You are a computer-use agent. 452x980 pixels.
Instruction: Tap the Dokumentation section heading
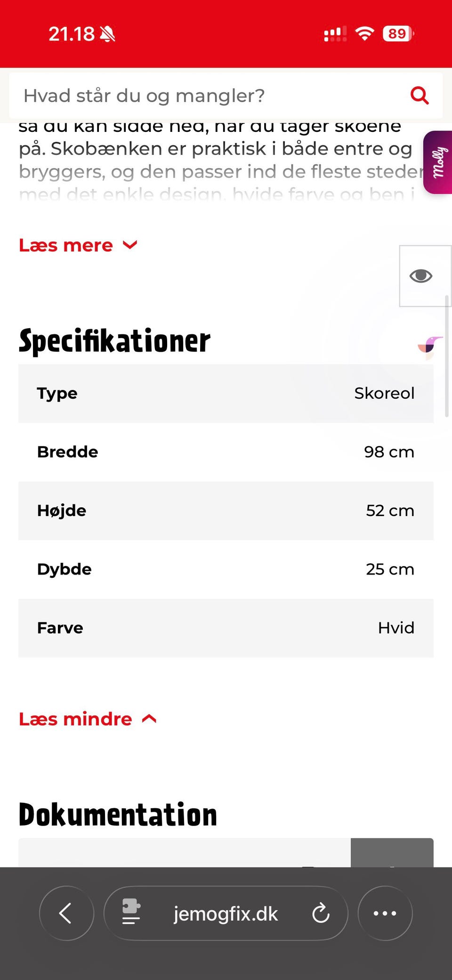point(118,815)
